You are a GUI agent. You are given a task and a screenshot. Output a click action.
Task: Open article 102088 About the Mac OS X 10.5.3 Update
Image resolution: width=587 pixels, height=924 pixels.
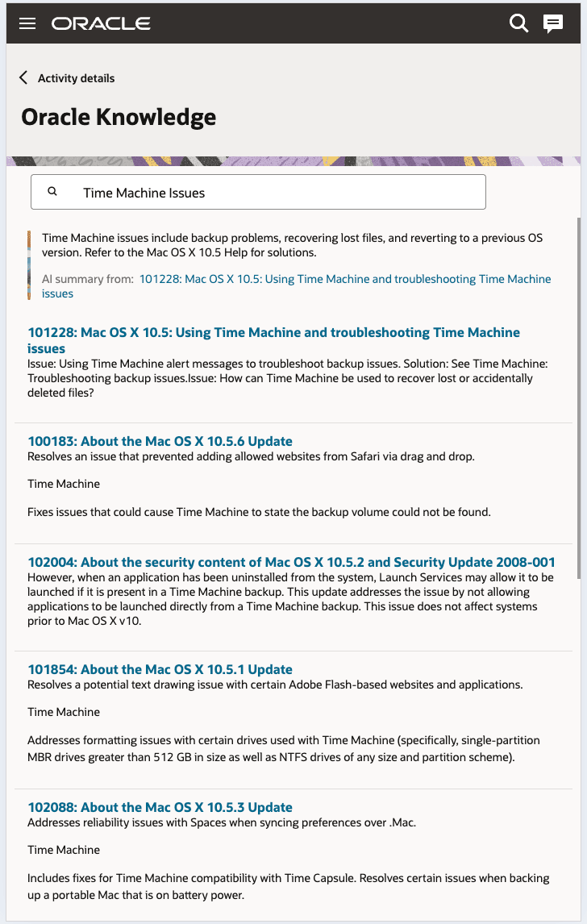click(160, 807)
